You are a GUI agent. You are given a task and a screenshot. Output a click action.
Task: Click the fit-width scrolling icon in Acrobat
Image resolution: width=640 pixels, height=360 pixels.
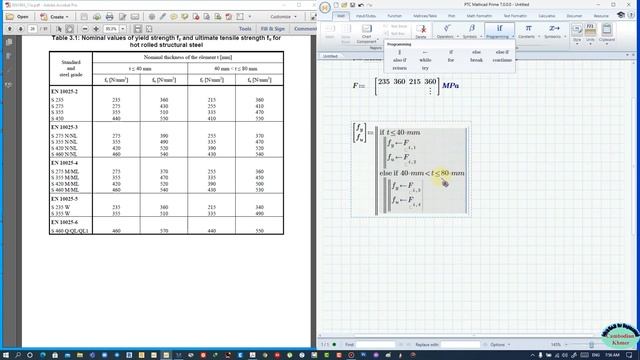point(138,29)
